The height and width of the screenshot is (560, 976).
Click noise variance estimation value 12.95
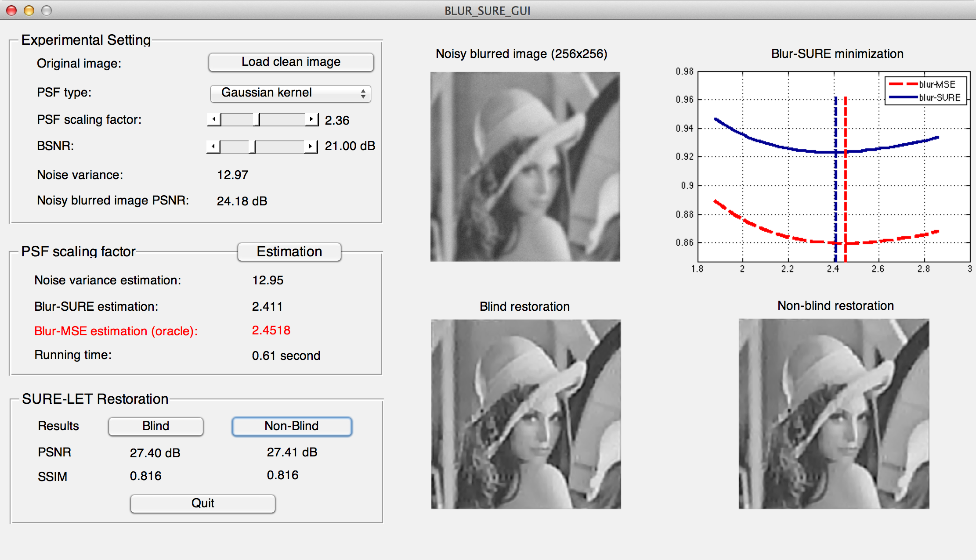pos(268,280)
